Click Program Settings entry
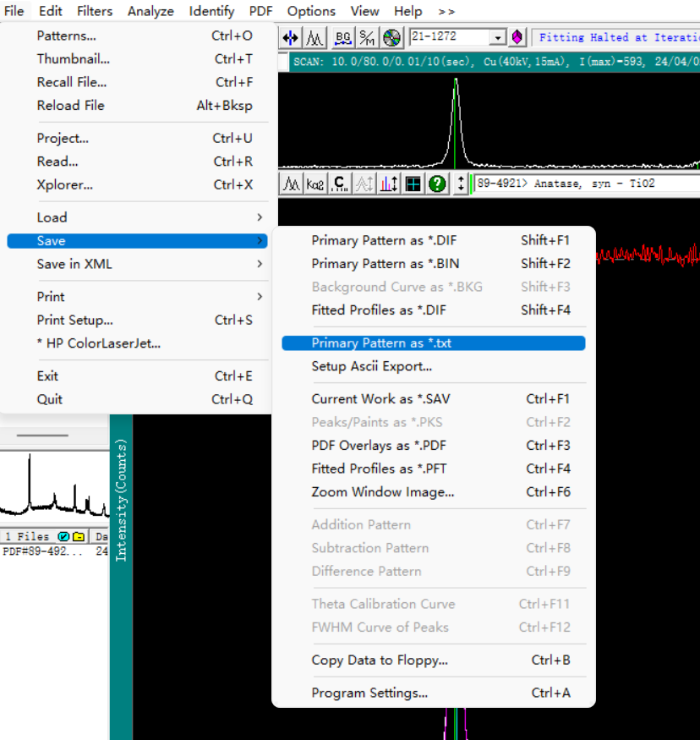Image resolution: width=700 pixels, height=740 pixels. (369, 693)
